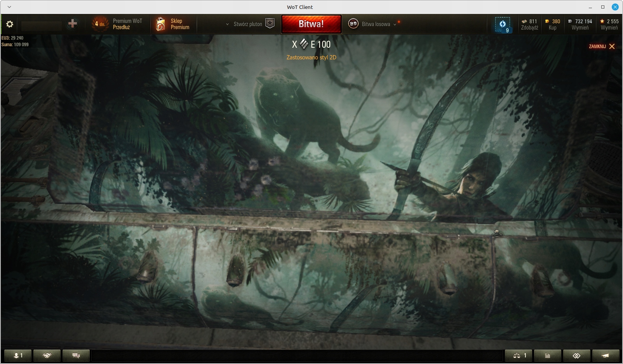Maximize the WoT Client window
623x364 pixels.
[603, 7]
